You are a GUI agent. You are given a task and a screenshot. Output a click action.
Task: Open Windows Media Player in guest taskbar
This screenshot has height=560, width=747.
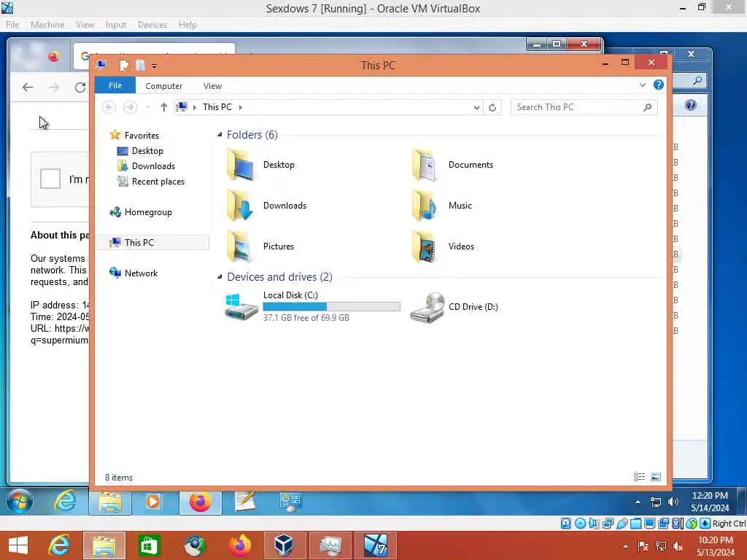153,502
